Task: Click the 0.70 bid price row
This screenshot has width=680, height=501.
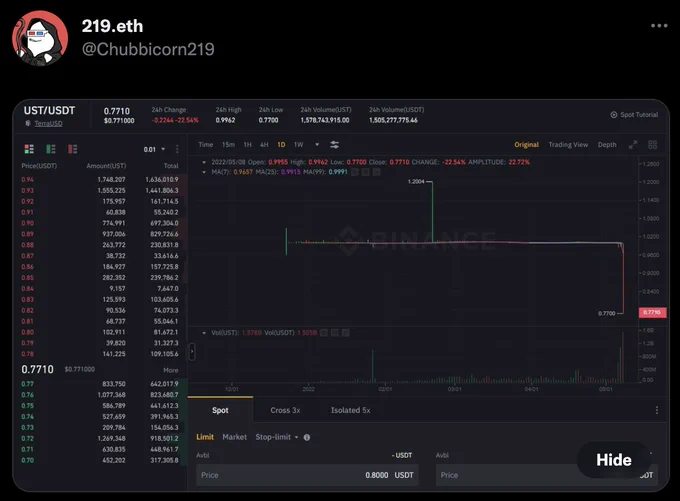Action: [x=100, y=460]
